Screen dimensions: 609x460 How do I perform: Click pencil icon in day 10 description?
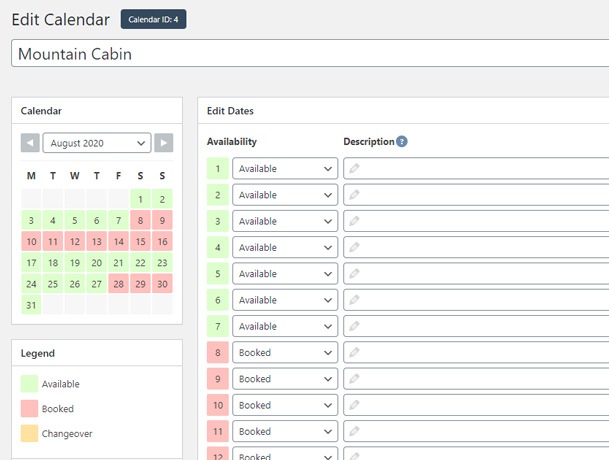point(354,405)
